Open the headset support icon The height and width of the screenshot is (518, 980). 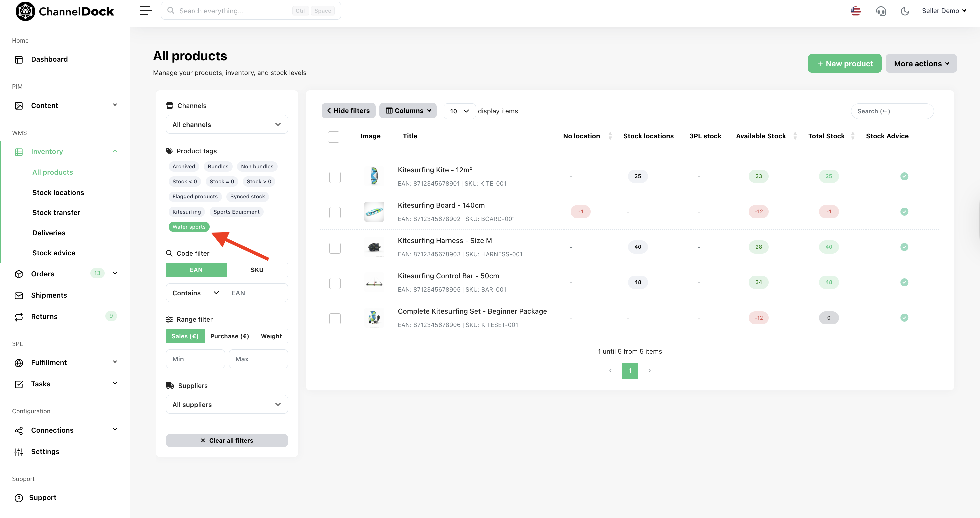point(881,11)
